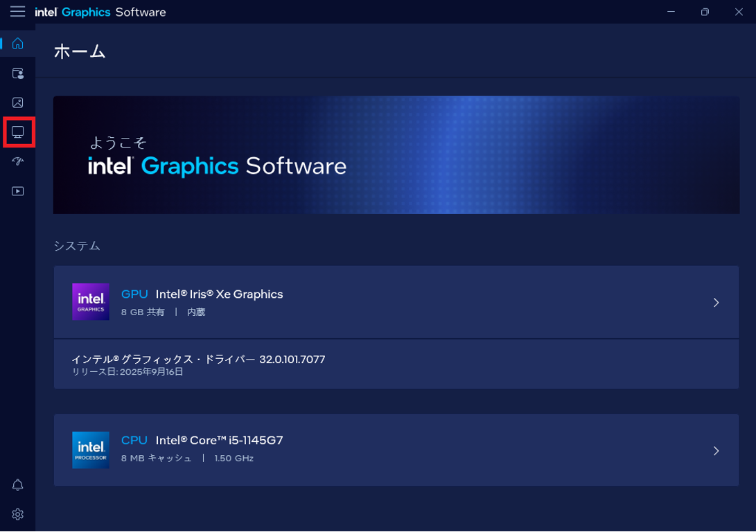The image size is (756, 532).
Task: Open notifications bell icon
Action: (17, 485)
